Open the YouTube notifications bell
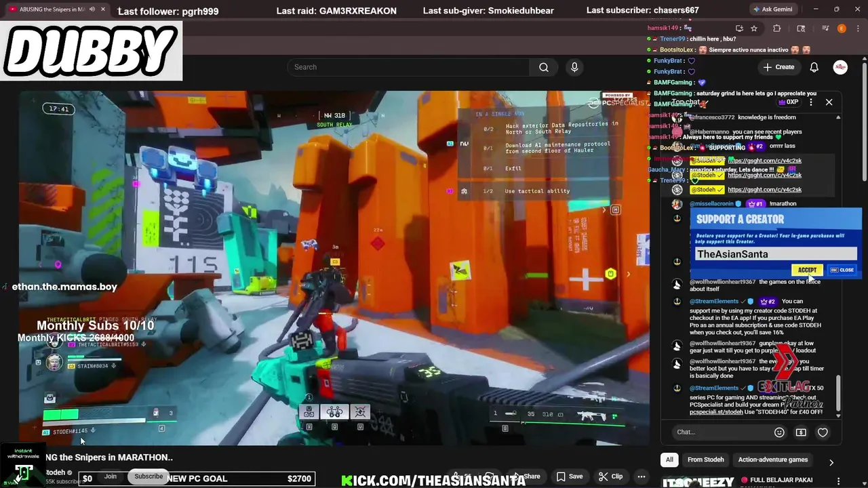The height and width of the screenshot is (488, 868). click(x=814, y=67)
